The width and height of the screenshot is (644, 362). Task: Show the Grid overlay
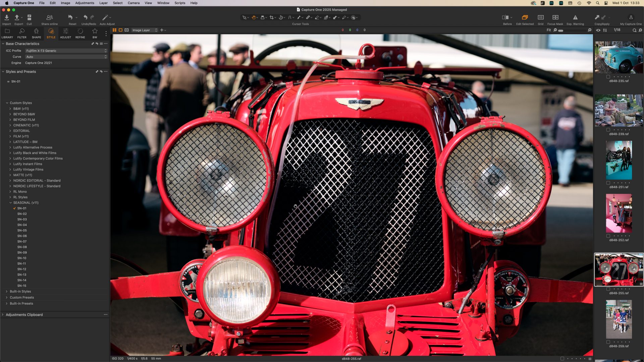click(x=540, y=17)
